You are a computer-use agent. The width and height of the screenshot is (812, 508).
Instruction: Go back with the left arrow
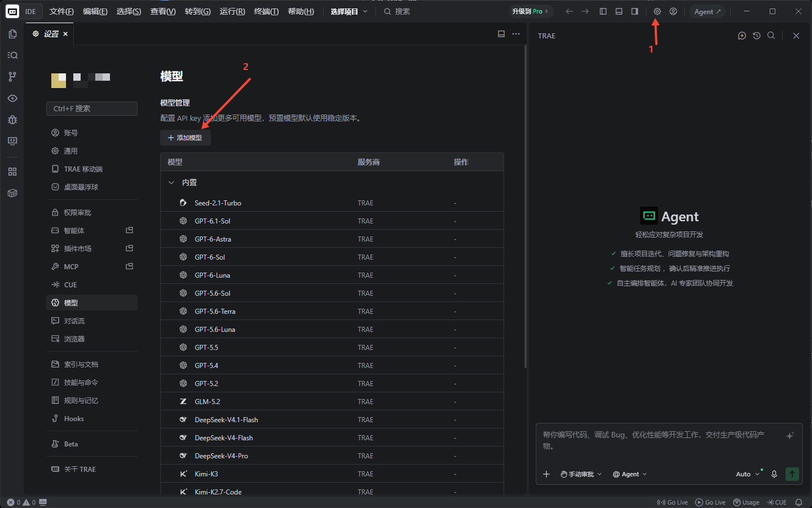click(569, 11)
